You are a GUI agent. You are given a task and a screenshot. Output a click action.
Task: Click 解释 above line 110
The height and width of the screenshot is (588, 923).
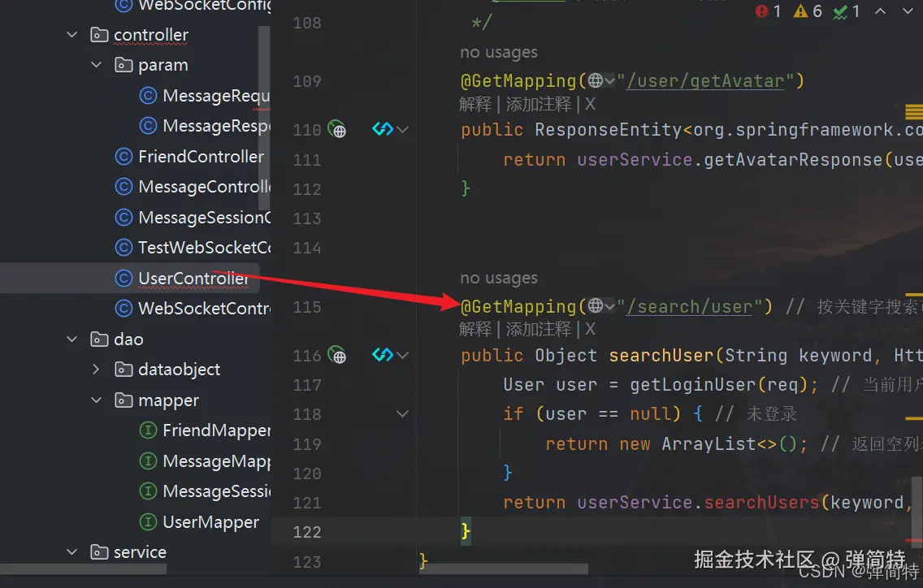tap(475, 104)
